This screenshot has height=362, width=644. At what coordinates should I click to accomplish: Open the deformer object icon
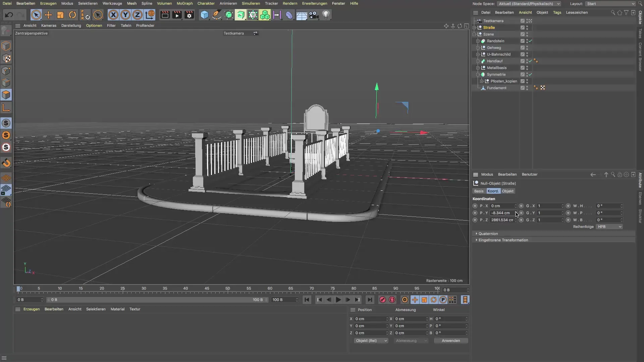pos(289,15)
